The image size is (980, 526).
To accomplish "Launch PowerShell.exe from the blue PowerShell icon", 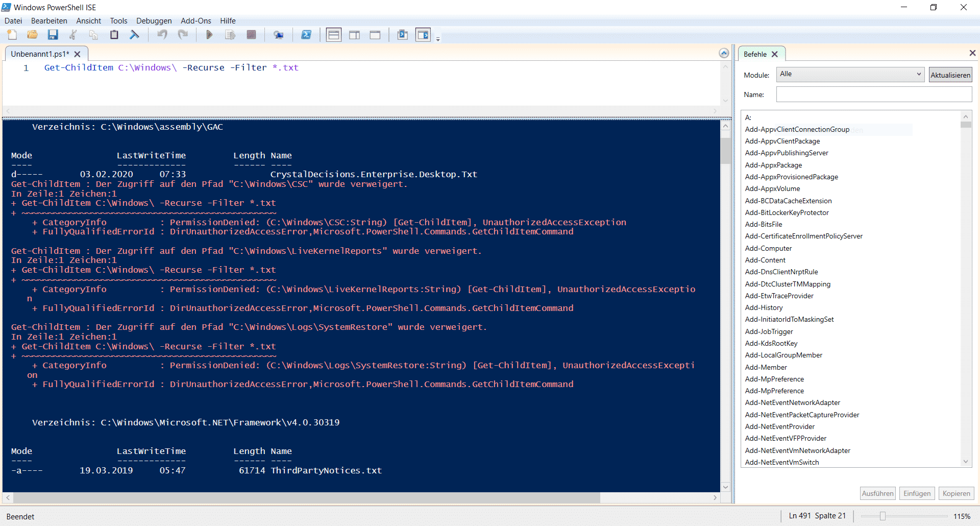I will (x=307, y=35).
